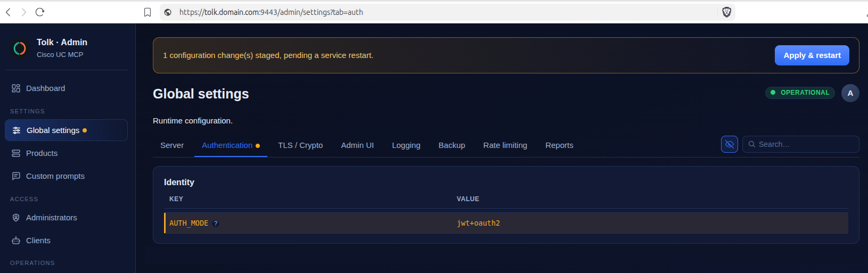Screen dimensions: 868x273
Task: Click the Tolk logo icon
Action: (x=20, y=48)
